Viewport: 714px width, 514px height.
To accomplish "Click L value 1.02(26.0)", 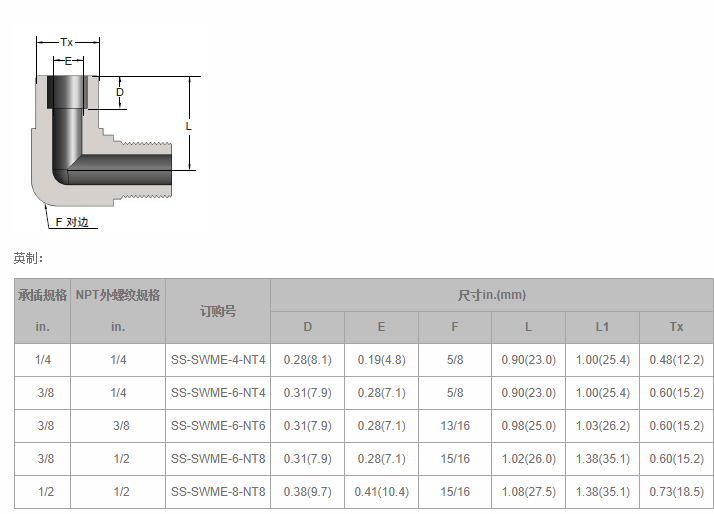I will pyautogui.click(x=529, y=458).
